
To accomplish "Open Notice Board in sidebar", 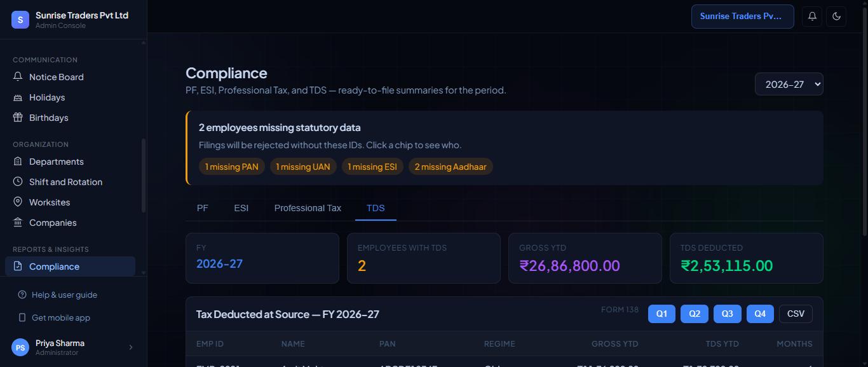I will click(70, 77).
